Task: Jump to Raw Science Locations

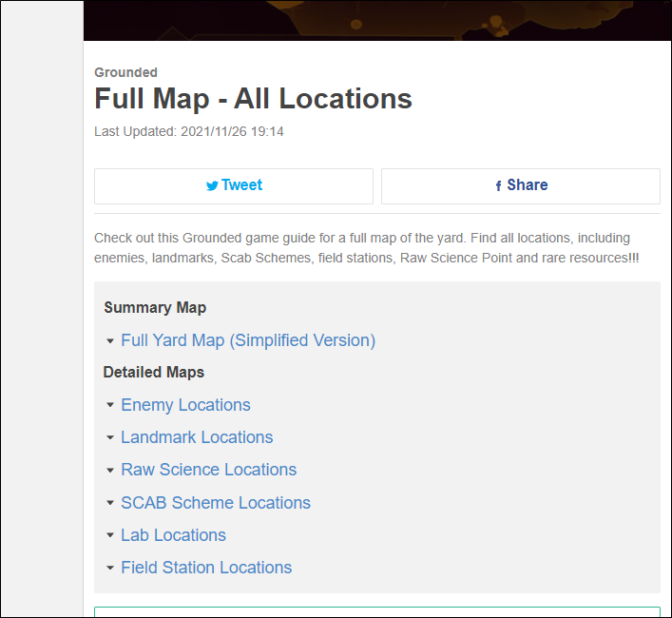Action: pyautogui.click(x=209, y=470)
